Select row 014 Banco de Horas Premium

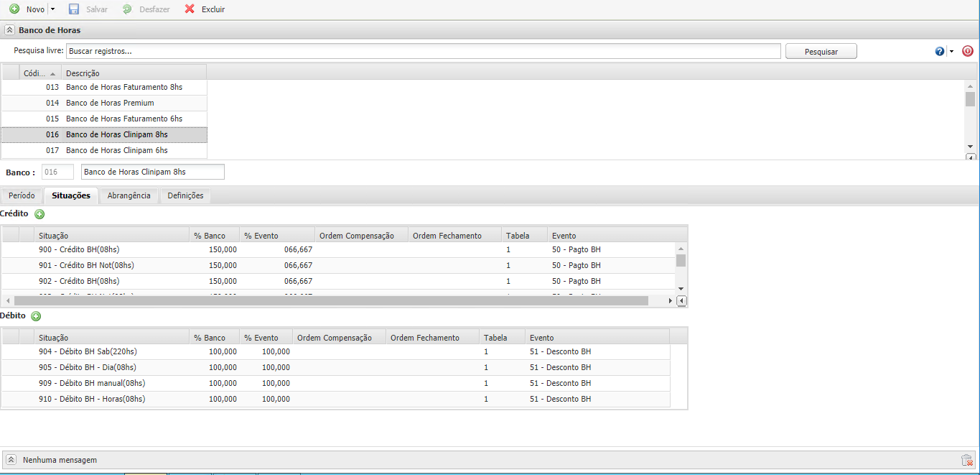point(110,103)
